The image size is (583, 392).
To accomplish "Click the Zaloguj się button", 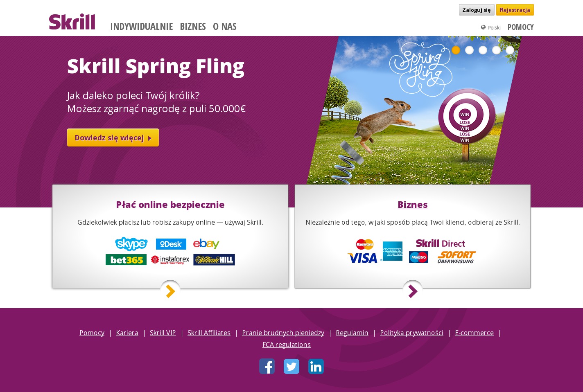I will [477, 10].
